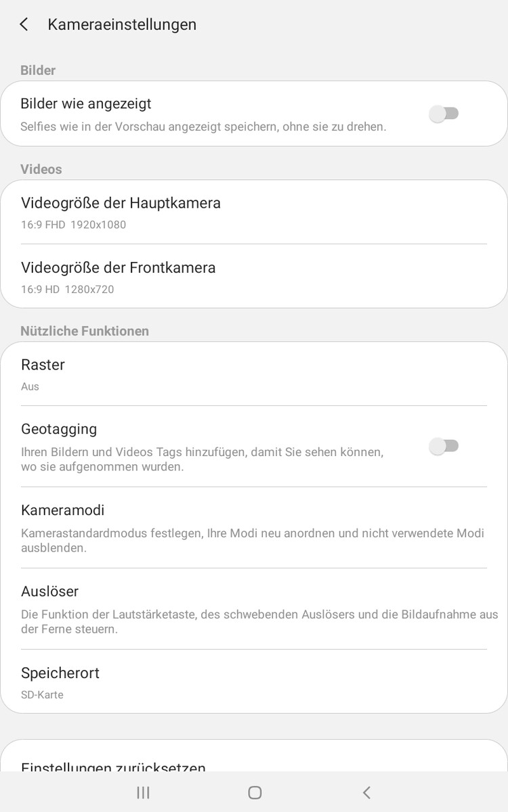Image resolution: width=508 pixels, height=812 pixels.
Task: Open Videogröße der Hauptkamera options
Action: point(121,203)
